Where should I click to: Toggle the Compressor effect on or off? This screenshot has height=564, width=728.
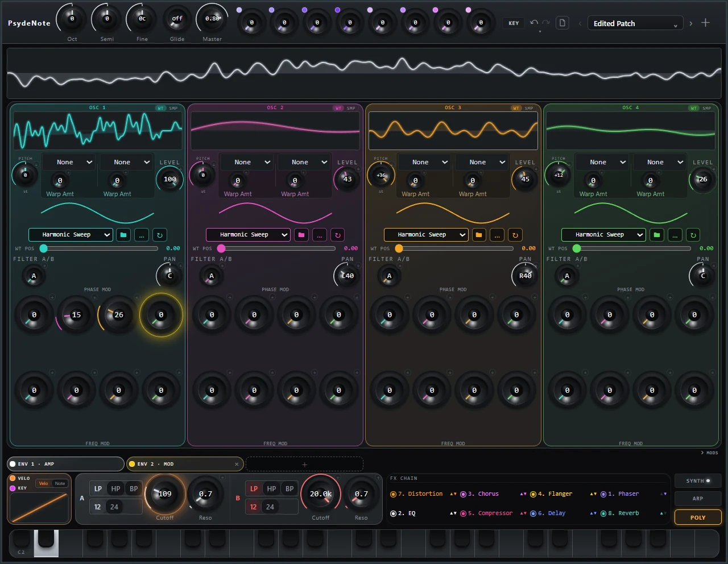pos(463,513)
